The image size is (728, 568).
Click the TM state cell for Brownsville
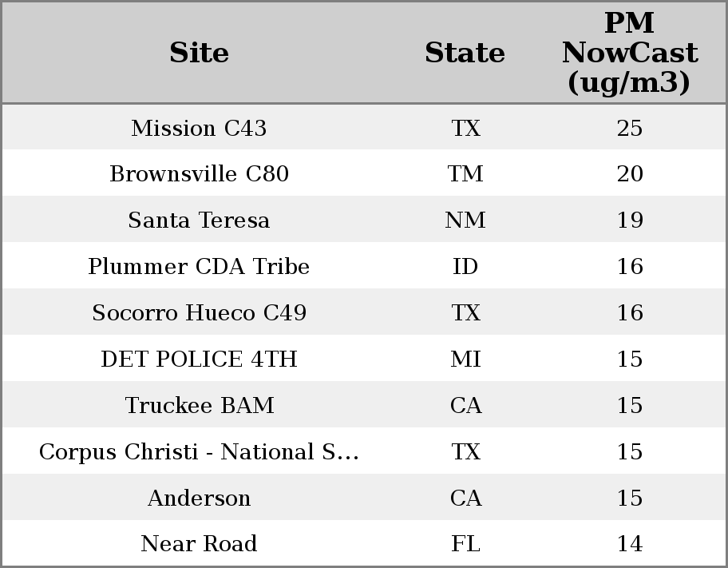465,174
